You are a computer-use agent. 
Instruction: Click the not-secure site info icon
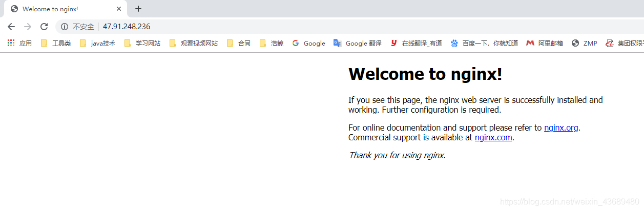tap(65, 27)
